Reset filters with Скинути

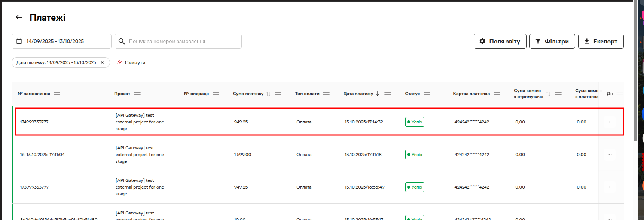point(131,62)
